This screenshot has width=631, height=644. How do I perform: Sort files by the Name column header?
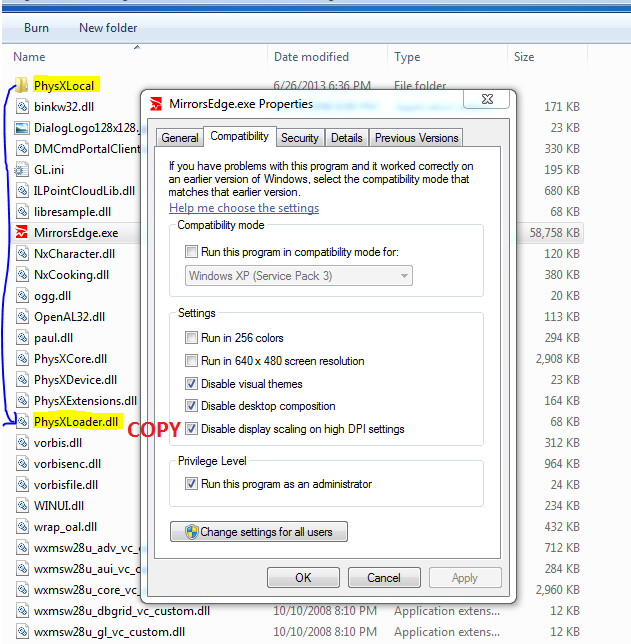pos(135,56)
